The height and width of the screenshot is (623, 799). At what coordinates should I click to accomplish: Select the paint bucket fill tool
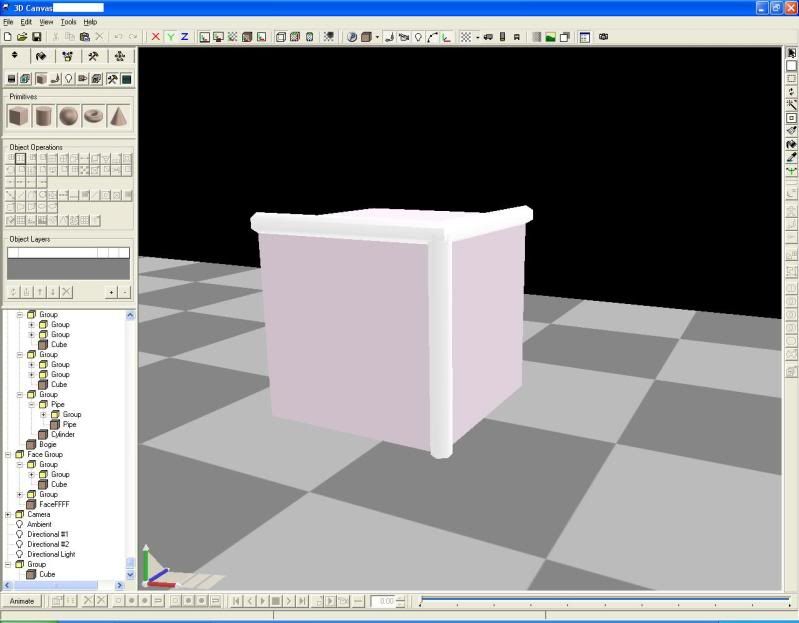(x=791, y=144)
